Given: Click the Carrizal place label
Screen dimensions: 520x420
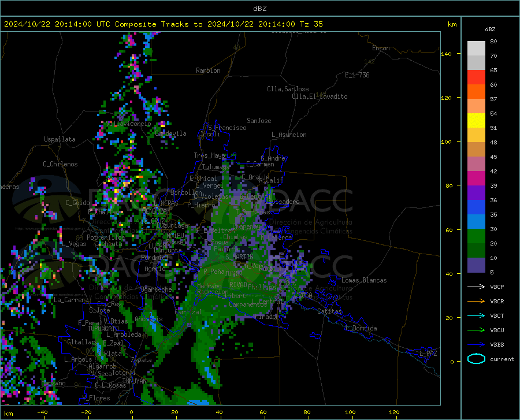Looking at the screenshot, I should click(188, 312).
